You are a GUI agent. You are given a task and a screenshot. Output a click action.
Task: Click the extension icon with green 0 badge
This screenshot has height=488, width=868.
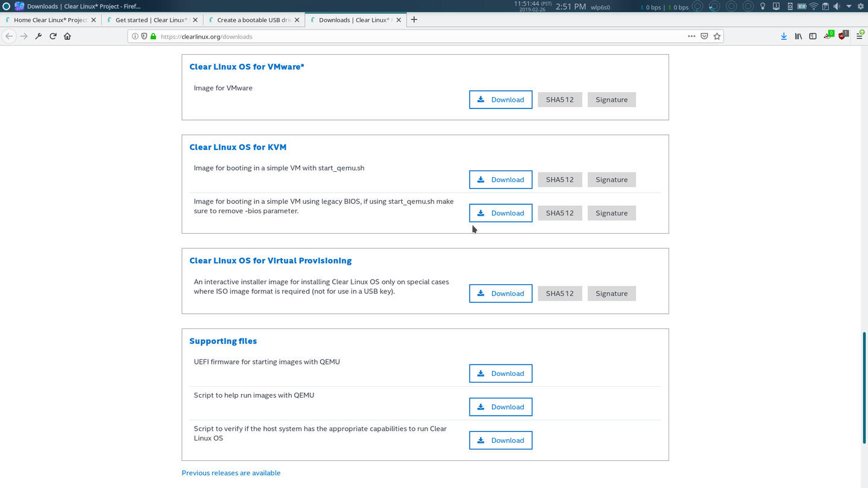click(828, 36)
